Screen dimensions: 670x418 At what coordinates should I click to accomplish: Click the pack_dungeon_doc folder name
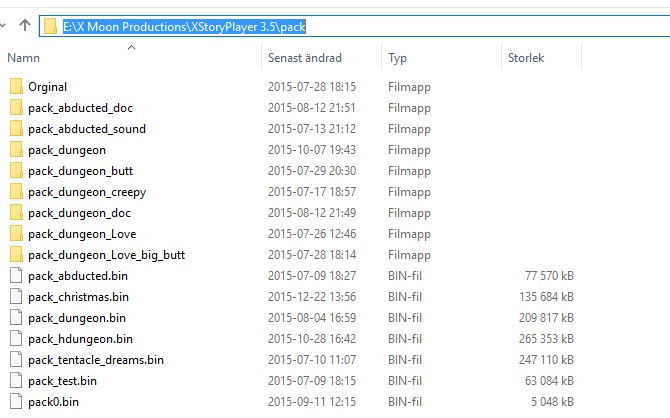coord(79,213)
